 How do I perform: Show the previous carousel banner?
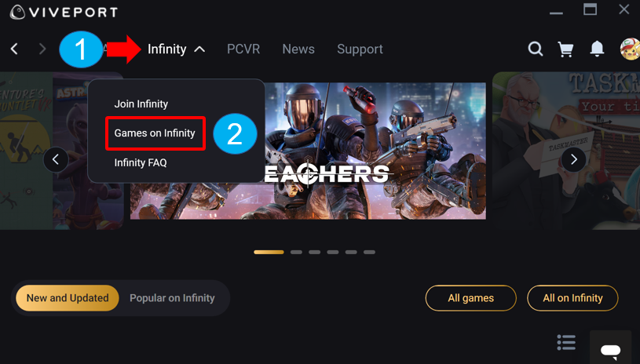56,159
